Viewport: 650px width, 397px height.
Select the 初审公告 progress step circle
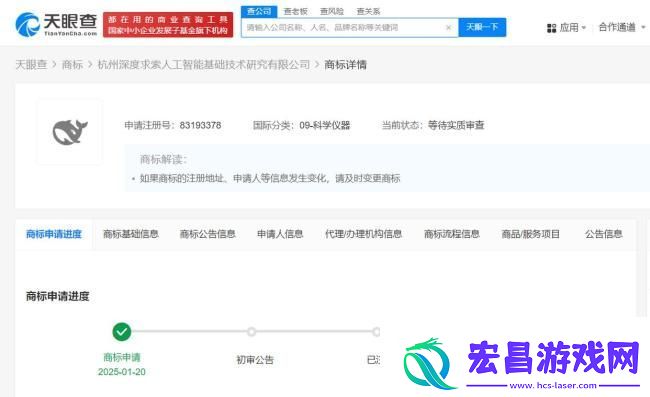point(251,332)
